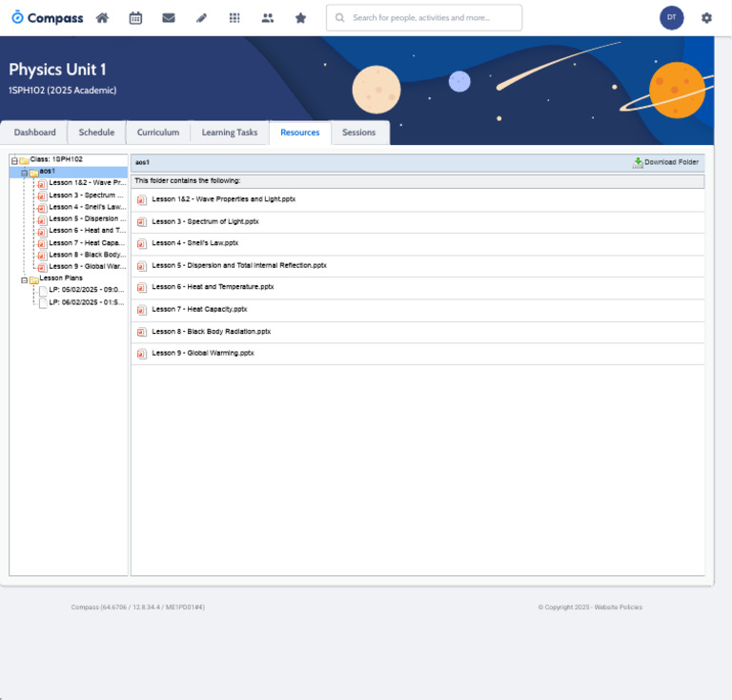Click the Compass logo
Image resolution: width=732 pixels, height=700 pixels.
(47, 18)
